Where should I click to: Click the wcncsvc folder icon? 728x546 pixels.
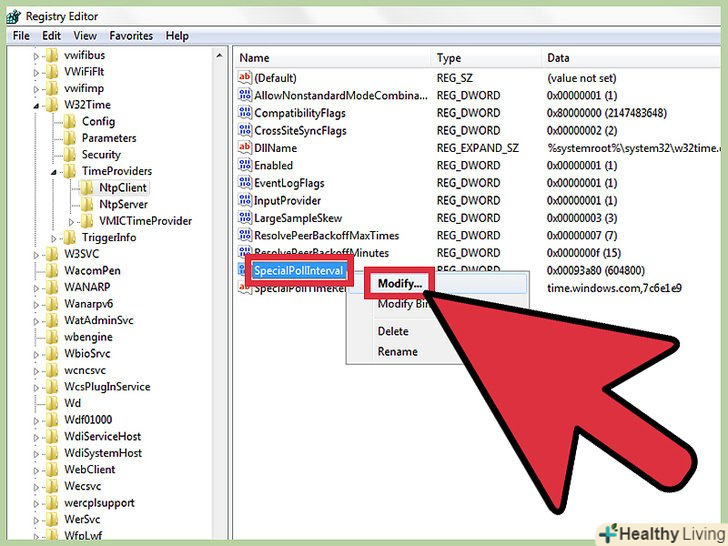[x=52, y=370]
